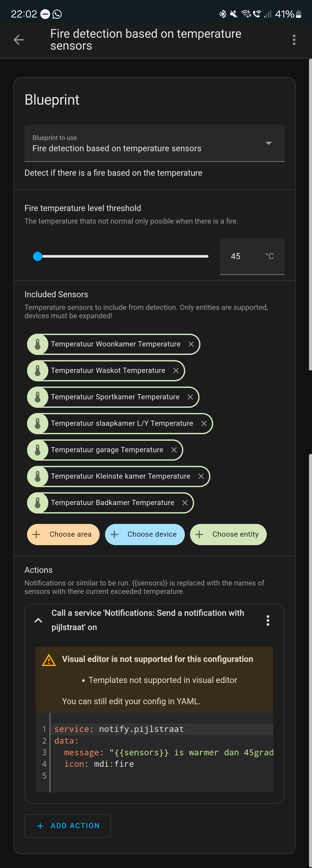Click the ADD ACTION button

(67, 826)
